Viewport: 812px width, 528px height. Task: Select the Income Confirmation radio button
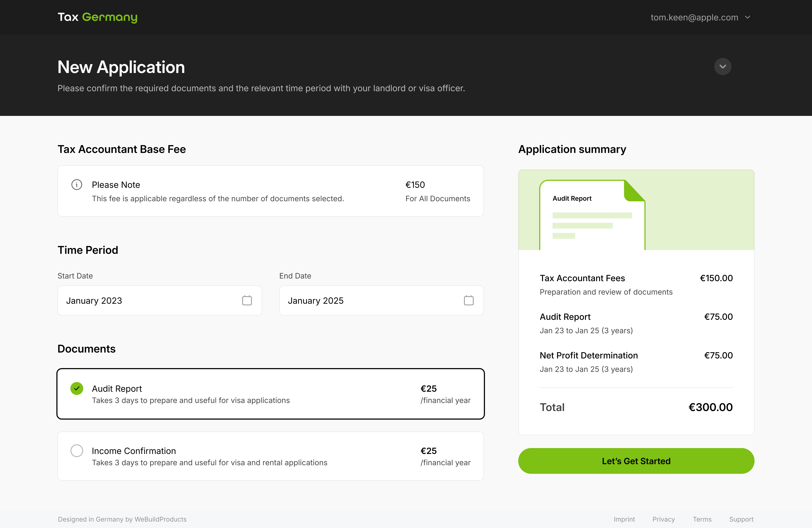point(77,451)
